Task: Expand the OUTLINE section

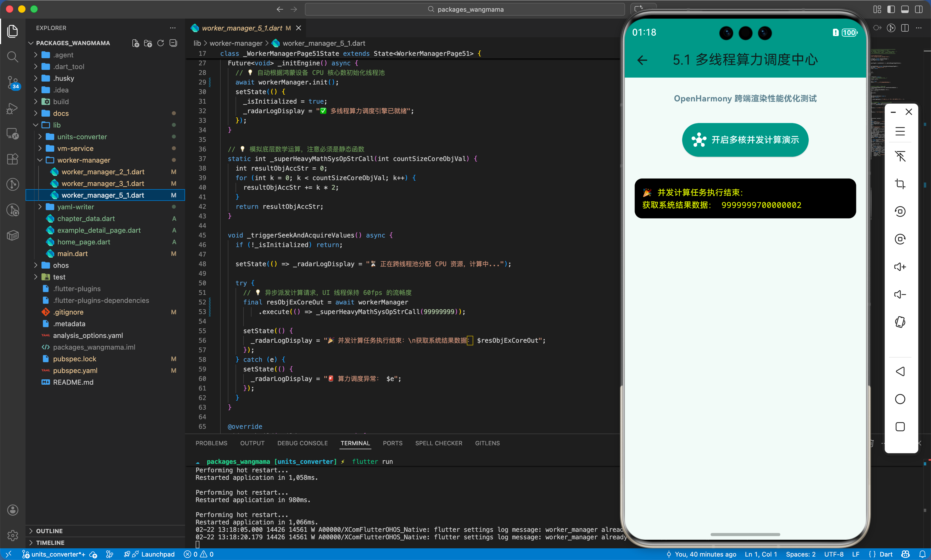Action: pyautogui.click(x=49, y=531)
